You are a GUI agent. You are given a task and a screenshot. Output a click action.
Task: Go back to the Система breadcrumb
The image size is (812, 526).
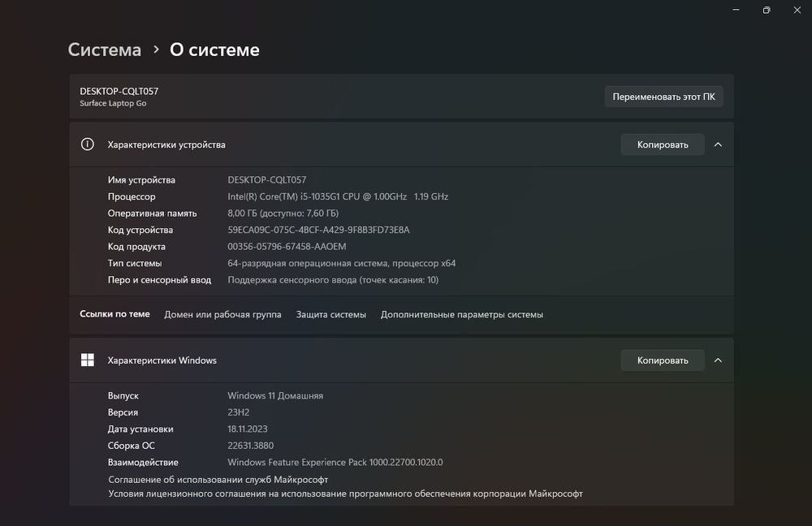[x=105, y=50]
